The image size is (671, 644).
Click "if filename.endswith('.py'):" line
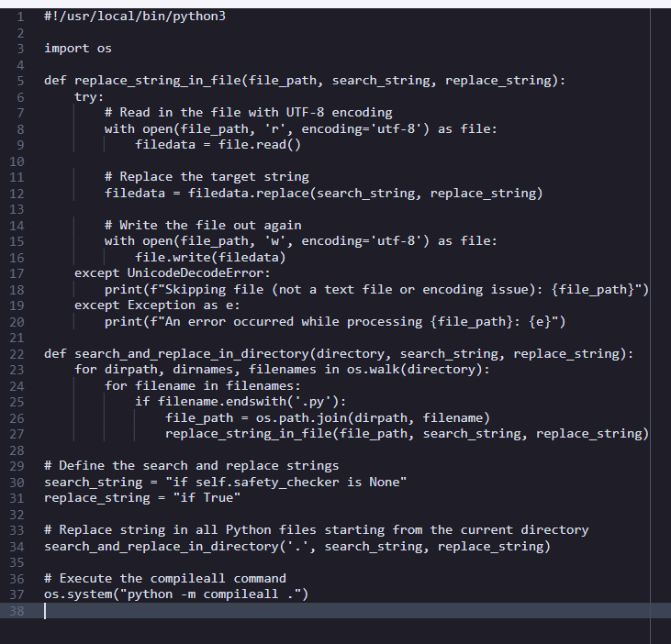tap(240, 402)
